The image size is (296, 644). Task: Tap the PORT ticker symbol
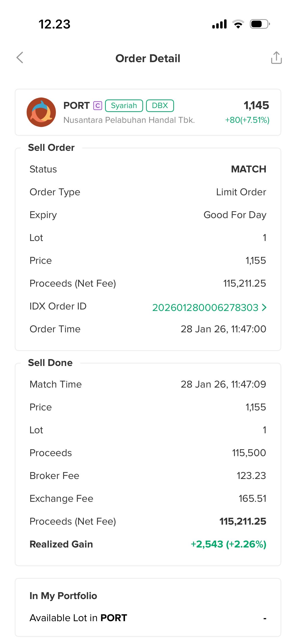[76, 106]
